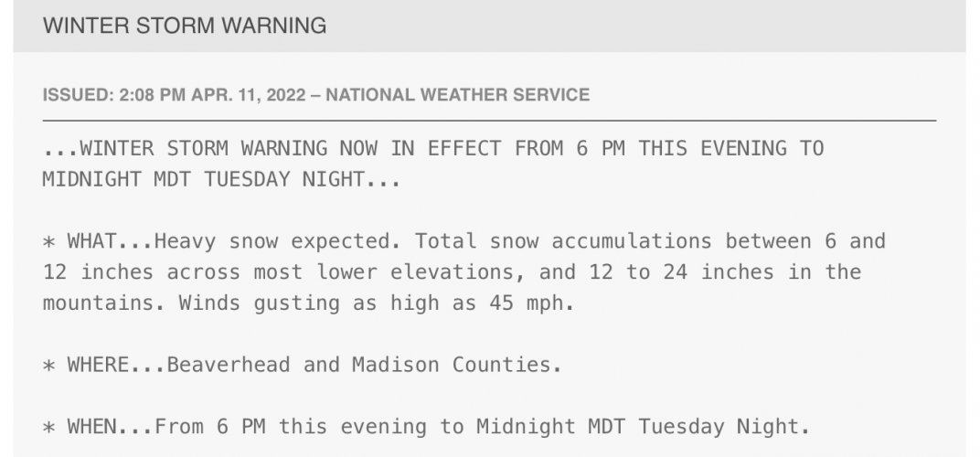Click the horizontal divider under the issued line

(x=489, y=120)
